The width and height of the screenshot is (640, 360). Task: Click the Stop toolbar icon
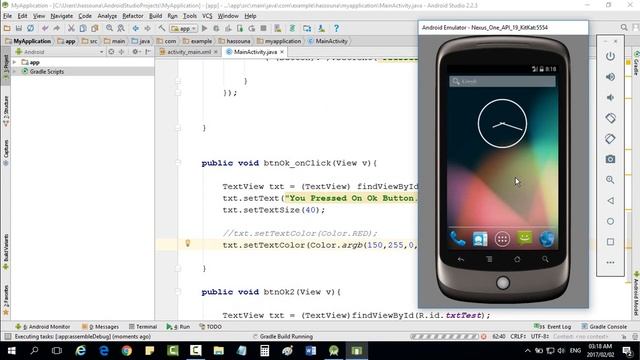pos(264,28)
